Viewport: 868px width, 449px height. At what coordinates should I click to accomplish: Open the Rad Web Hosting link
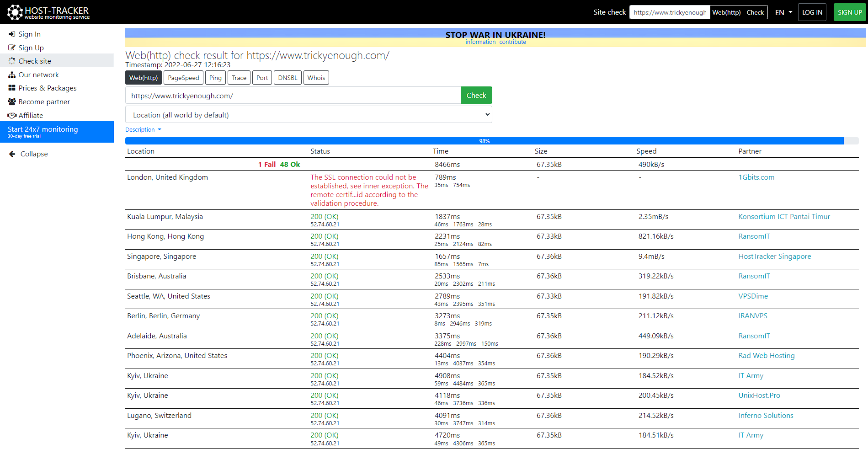tap(767, 356)
